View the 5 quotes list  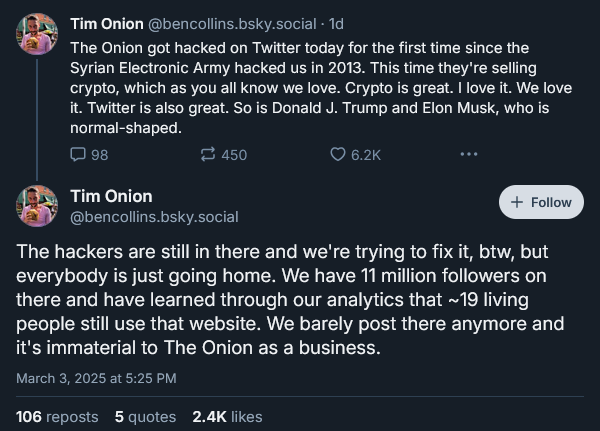click(145, 417)
